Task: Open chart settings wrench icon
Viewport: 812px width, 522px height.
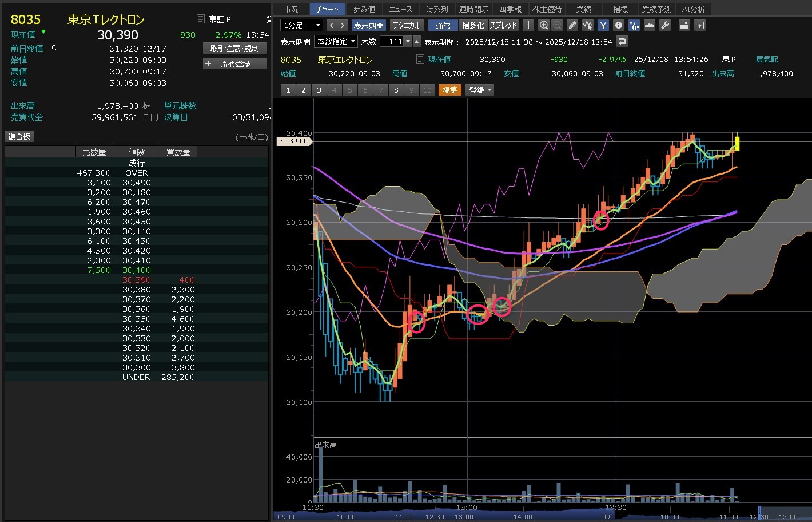Action: (664, 25)
